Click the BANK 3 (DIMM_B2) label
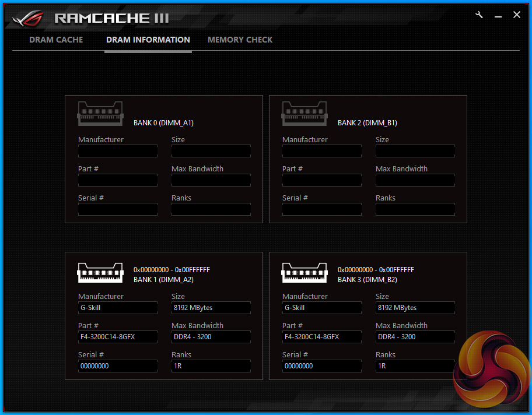The width and height of the screenshot is (532, 415). pyautogui.click(x=367, y=279)
